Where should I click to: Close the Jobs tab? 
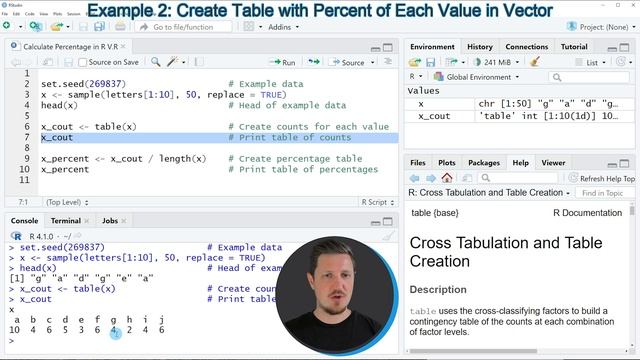click(x=124, y=221)
